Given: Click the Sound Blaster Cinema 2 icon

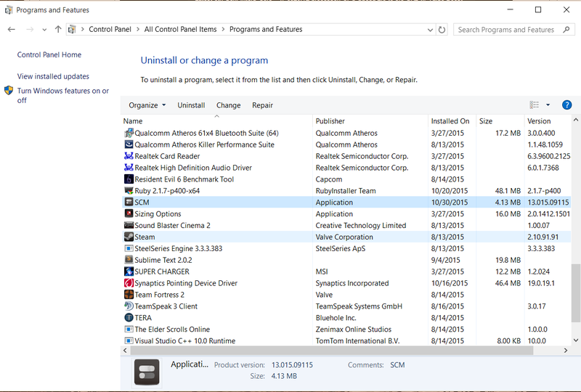Looking at the screenshot, I should [129, 225].
